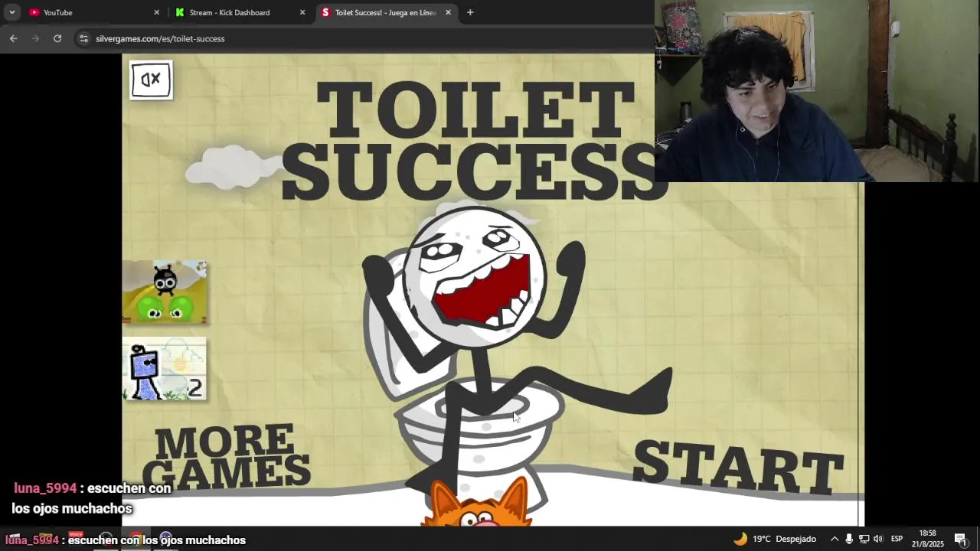
Task: Expand the tab search dropdown
Action: (x=11, y=12)
